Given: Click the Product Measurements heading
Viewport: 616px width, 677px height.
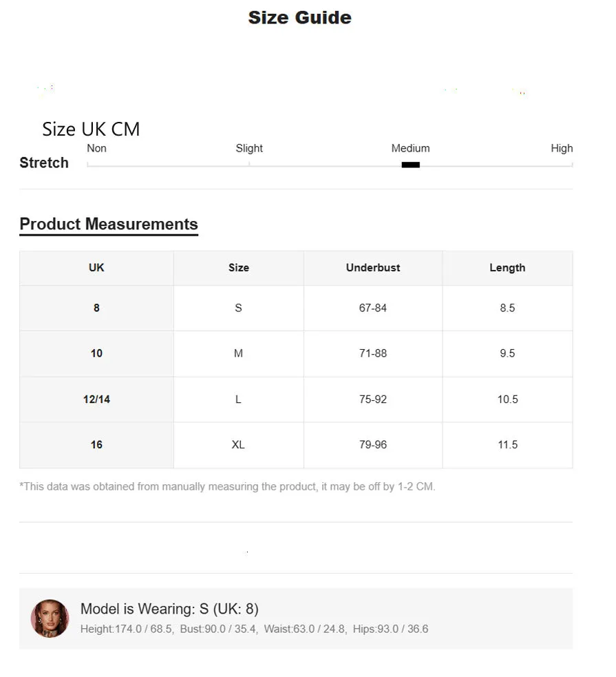Looking at the screenshot, I should [109, 224].
